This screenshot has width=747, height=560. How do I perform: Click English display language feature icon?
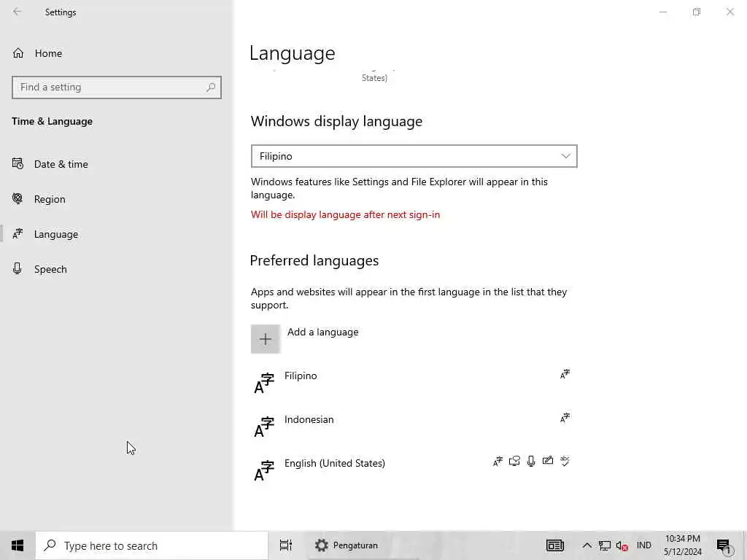point(498,461)
